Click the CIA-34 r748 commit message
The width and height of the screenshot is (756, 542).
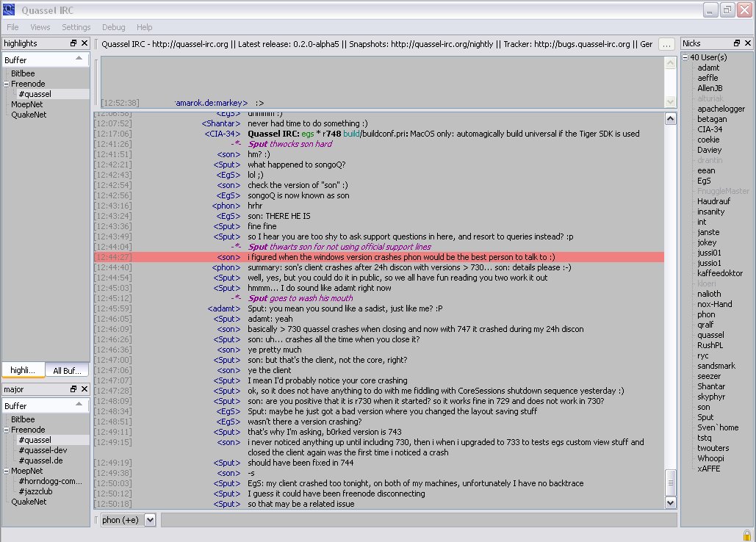(443, 134)
